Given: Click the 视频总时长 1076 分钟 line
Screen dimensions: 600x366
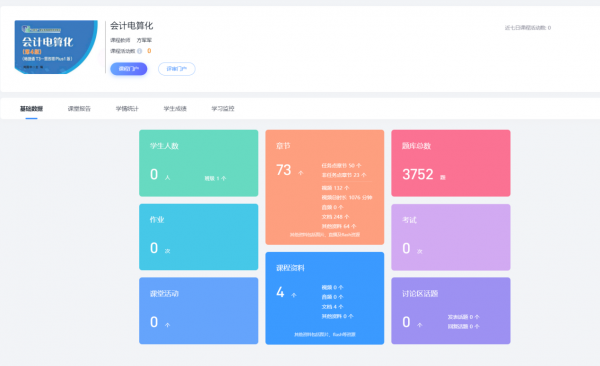Looking at the screenshot, I should click(347, 198).
